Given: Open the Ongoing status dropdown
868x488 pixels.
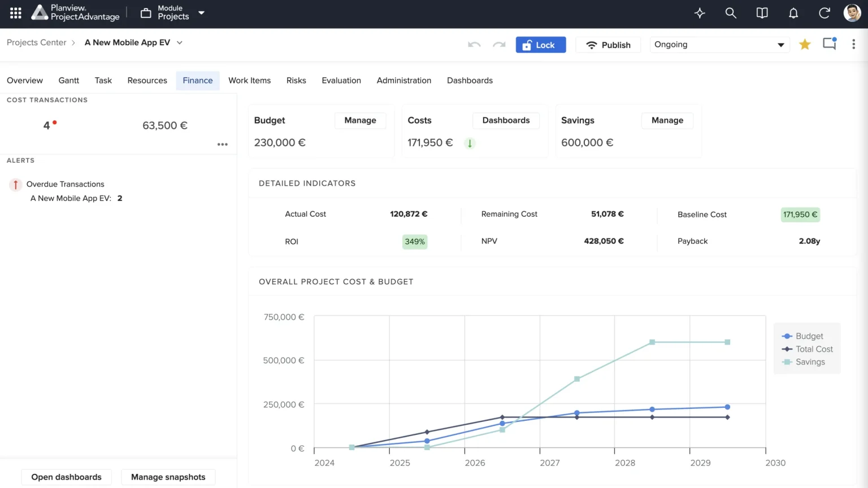Looking at the screenshot, I should pyautogui.click(x=719, y=45).
